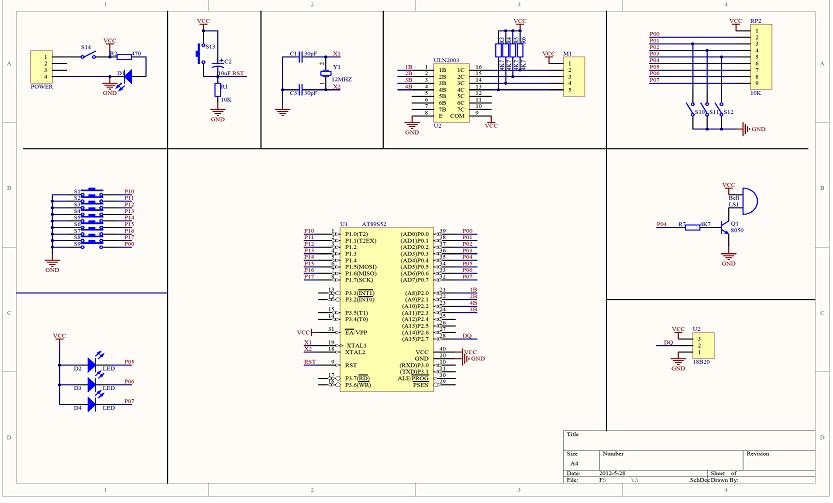The width and height of the screenshot is (833, 503).
Task: Toggle the S10 switch symbol
Action: point(692,113)
